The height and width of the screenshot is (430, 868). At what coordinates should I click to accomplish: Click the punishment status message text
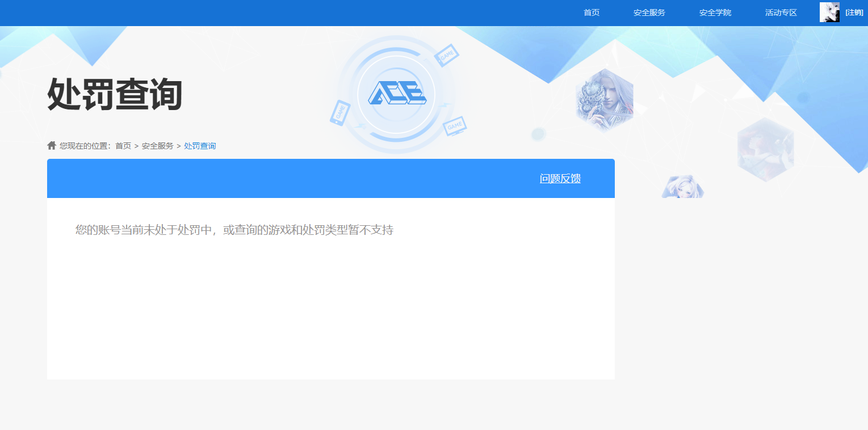pos(235,230)
